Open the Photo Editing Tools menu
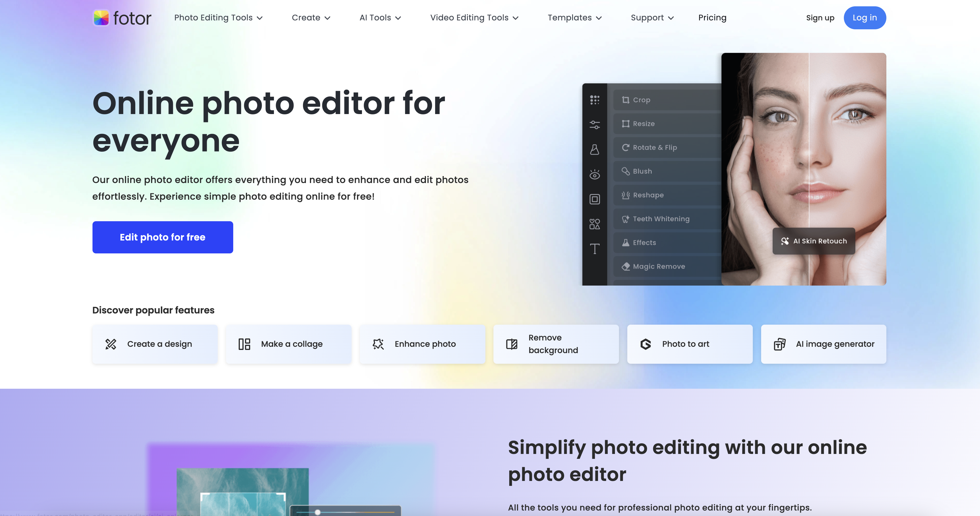This screenshot has width=980, height=516. [x=213, y=18]
